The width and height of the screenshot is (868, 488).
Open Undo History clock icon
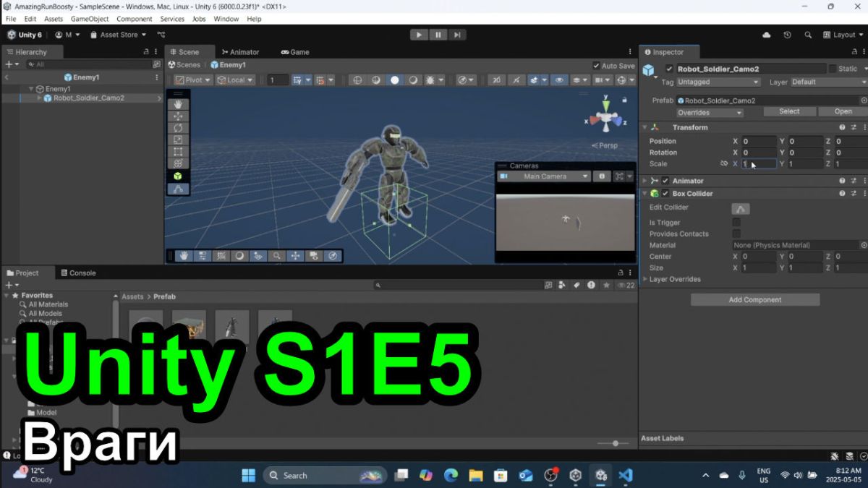(x=787, y=35)
